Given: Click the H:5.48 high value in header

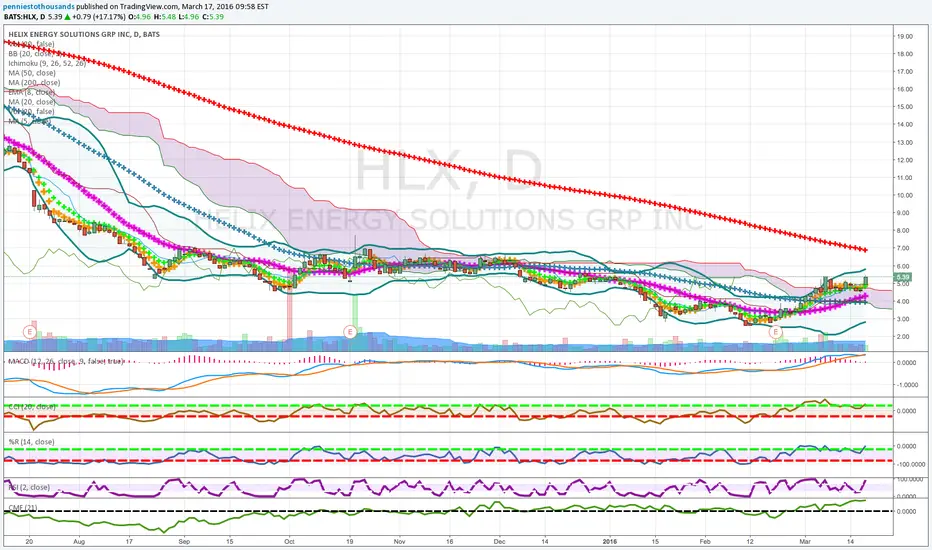Looking at the screenshot, I should point(165,17).
